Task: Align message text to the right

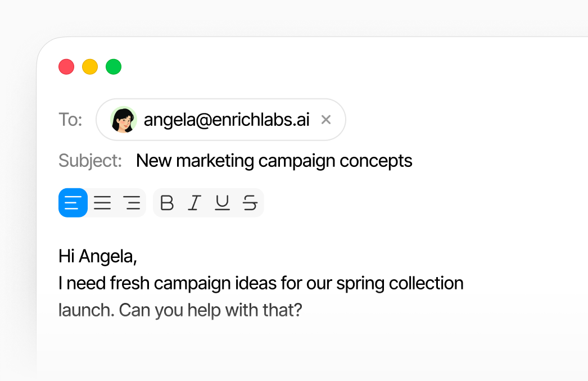Action: click(132, 202)
